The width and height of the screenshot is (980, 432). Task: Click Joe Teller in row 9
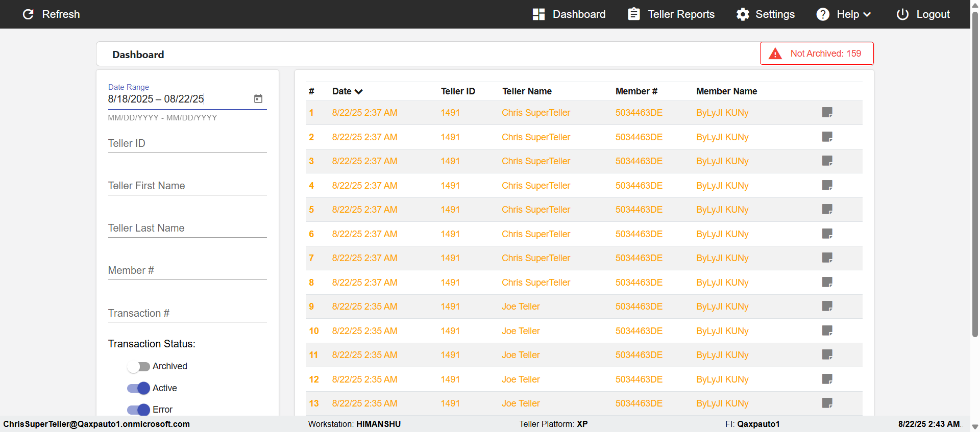point(521,307)
